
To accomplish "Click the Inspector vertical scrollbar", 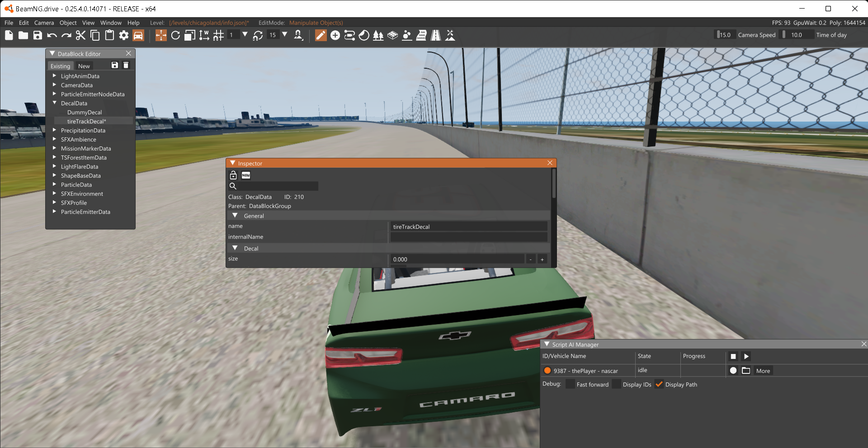I will (553, 183).
